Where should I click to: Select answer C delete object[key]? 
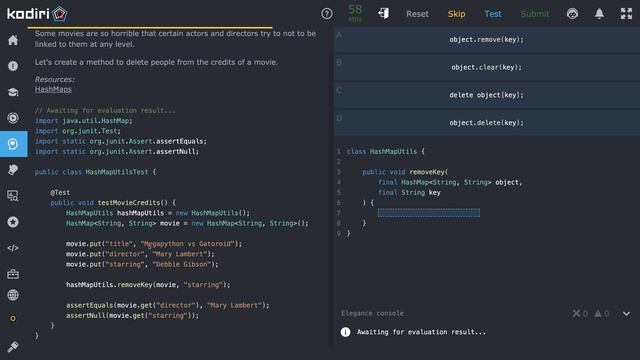pyautogui.click(x=487, y=95)
